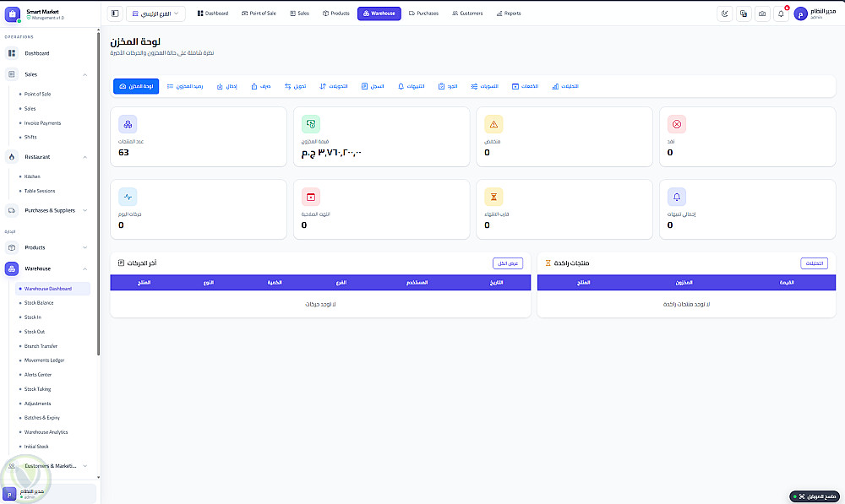Collapse the Sales section in the sidebar
This screenshot has height=504, width=845.
84,74
